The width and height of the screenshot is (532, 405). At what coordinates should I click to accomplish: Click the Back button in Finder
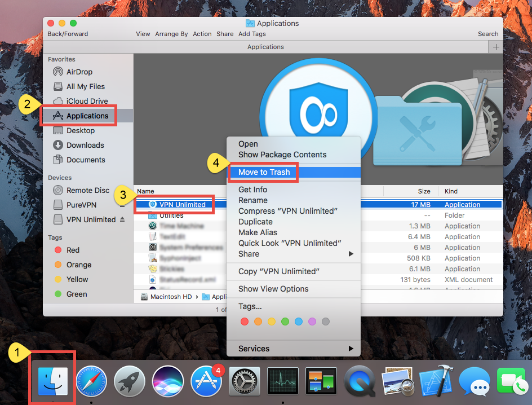[56, 34]
